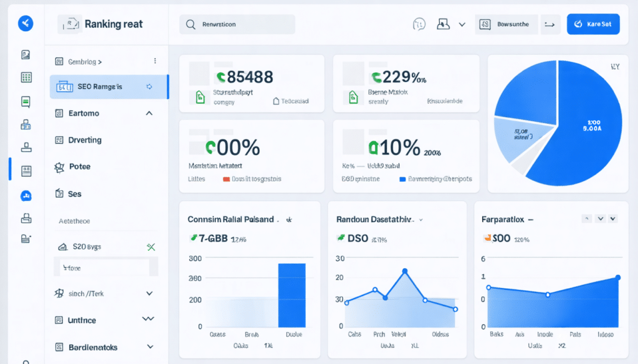Click the Aetetheoe section heading
This screenshot has width=638, height=364.
pos(75,221)
